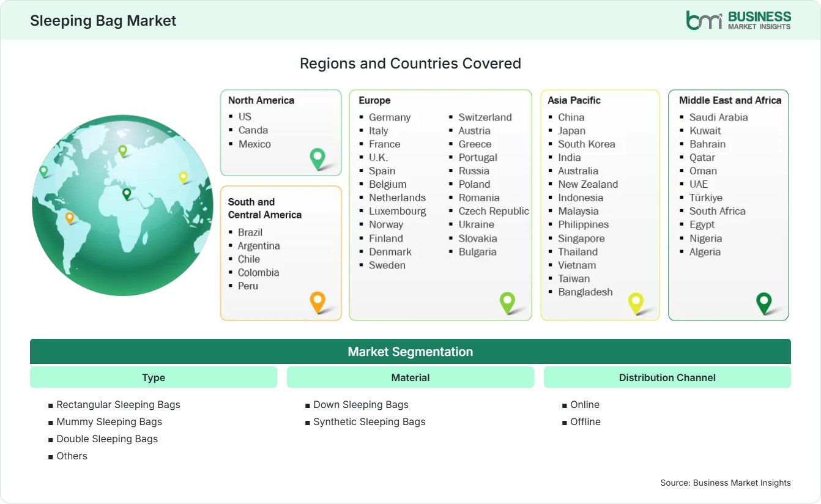
Task: Click the dark green map pin on the globe
Action: [x=127, y=194]
